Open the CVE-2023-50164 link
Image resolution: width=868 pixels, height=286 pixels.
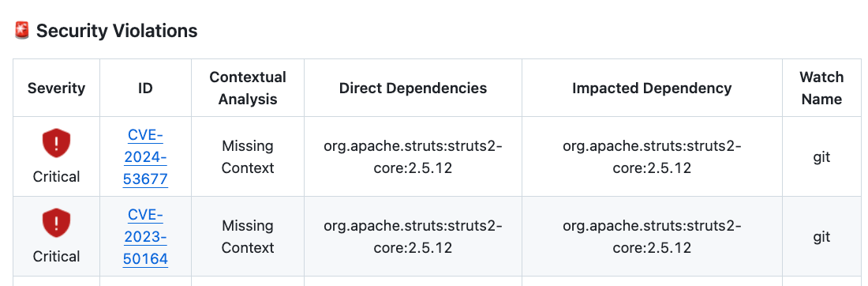click(x=146, y=237)
